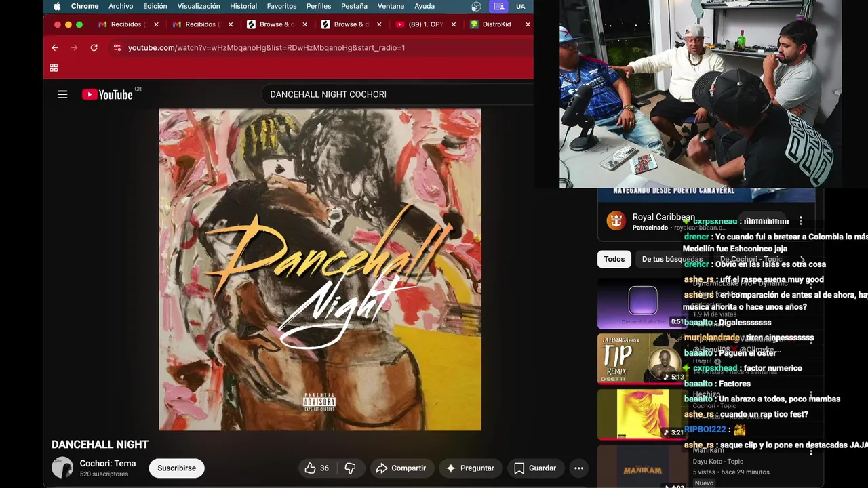Open the YouTube hamburger guide menu

coord(62,94)
